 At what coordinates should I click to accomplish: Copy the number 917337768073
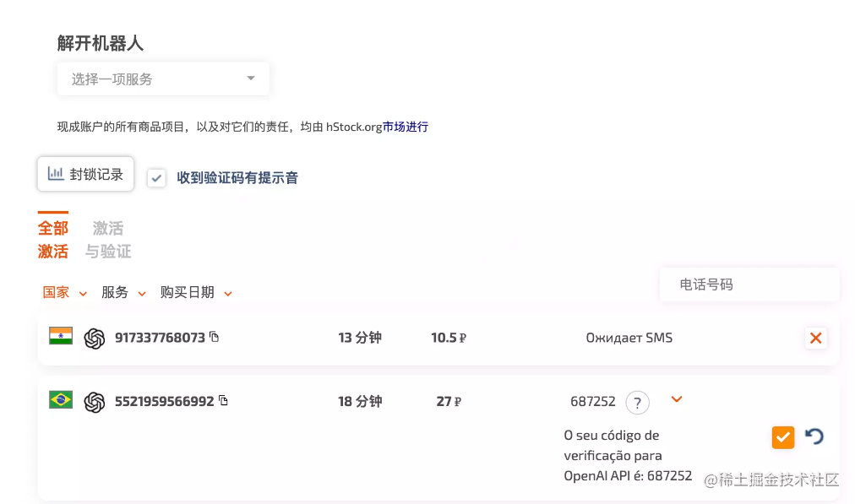point(215,337)
